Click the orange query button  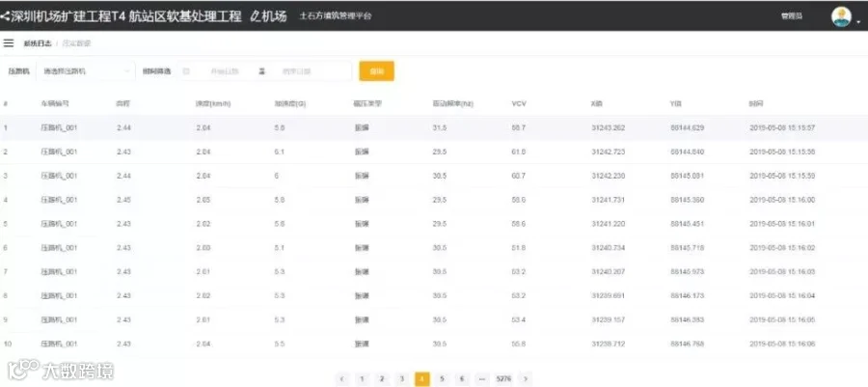pos(376,70)
